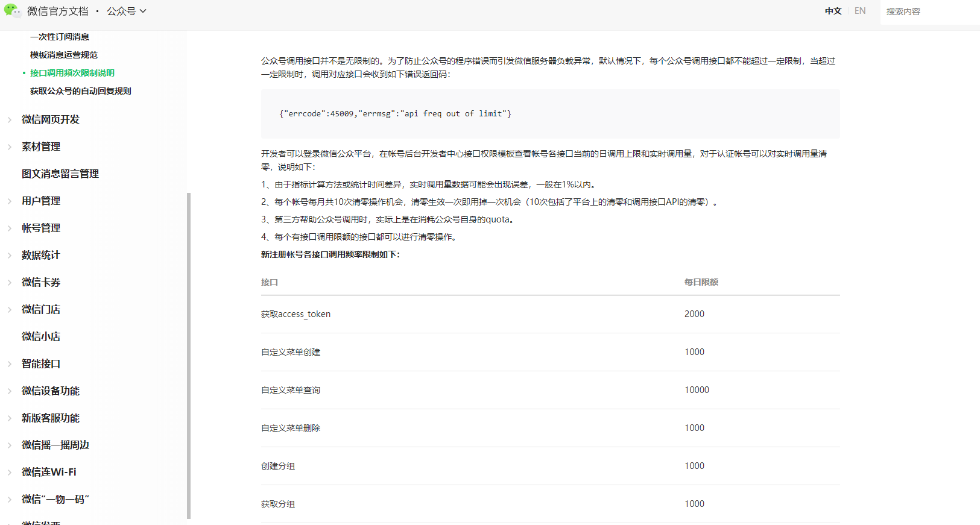This screenshot has width=980, height=525.
Task: Expand the 素材管理 chevron
Action: pos(10,147)
